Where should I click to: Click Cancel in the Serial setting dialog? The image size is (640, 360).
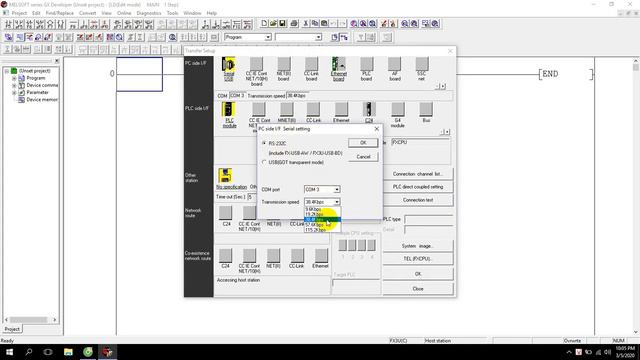pyautogui.click(x=363, y=157)
